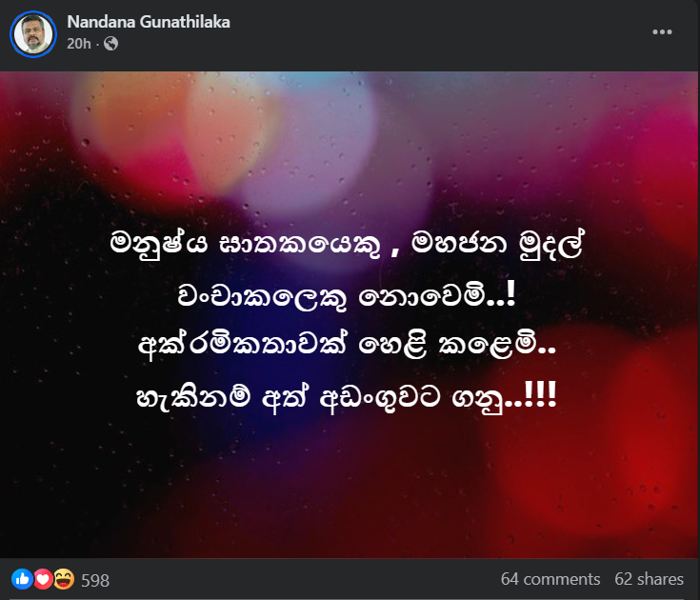Click the orange blurred light in post image
Image resolution: width=700 pixels, height=600 pixels.
tap(134, 125)
